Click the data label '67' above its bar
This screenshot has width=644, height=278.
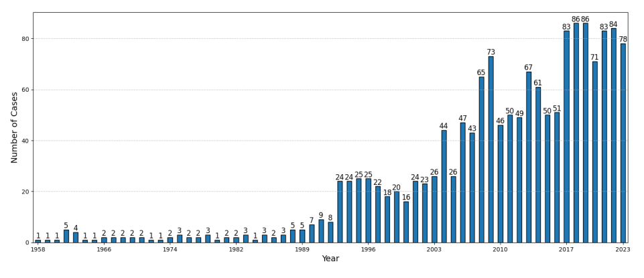pyautogui.click(x=529, y=68)
